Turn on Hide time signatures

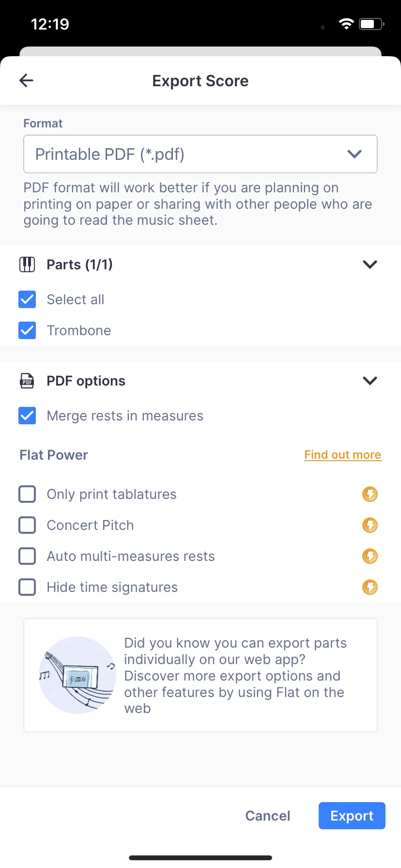tap(27, 587)
